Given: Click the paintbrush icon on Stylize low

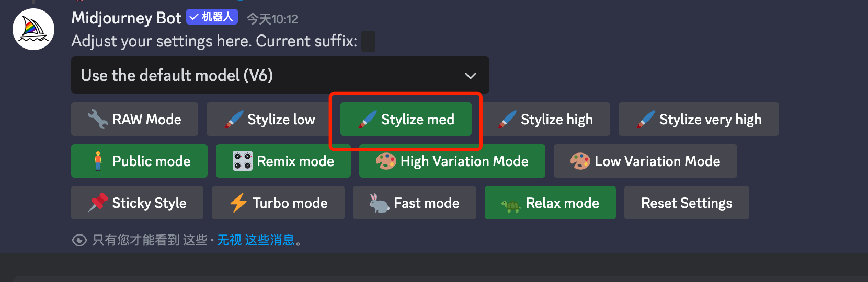Looking at the screenshot, I should point(234,119).
